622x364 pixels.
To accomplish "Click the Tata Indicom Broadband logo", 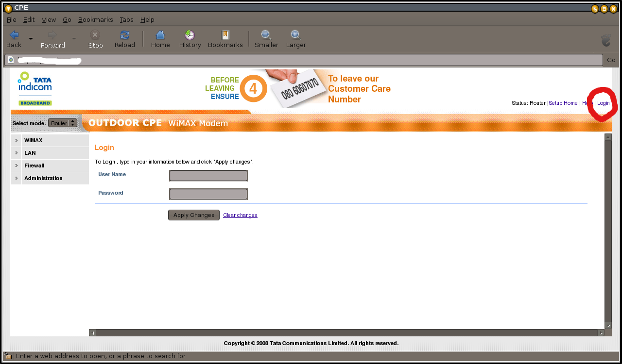I will (35, 88).
